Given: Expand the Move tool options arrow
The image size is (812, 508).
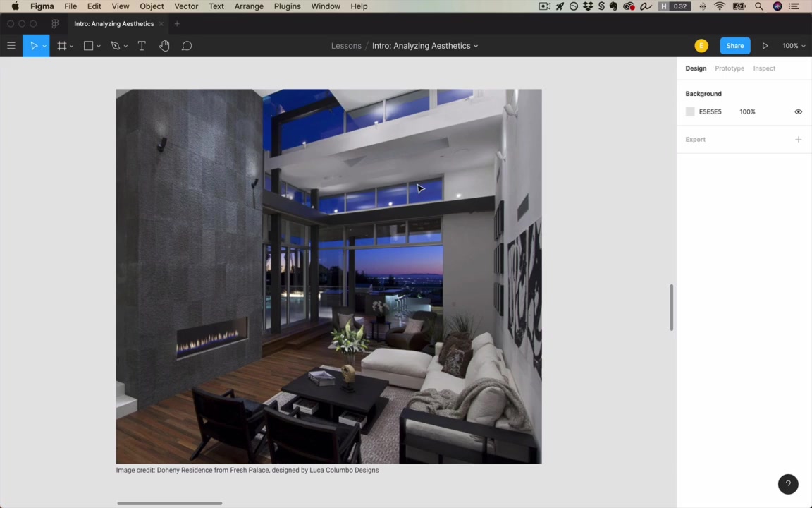Looking at the screenshot, I should tap(44, 46).
